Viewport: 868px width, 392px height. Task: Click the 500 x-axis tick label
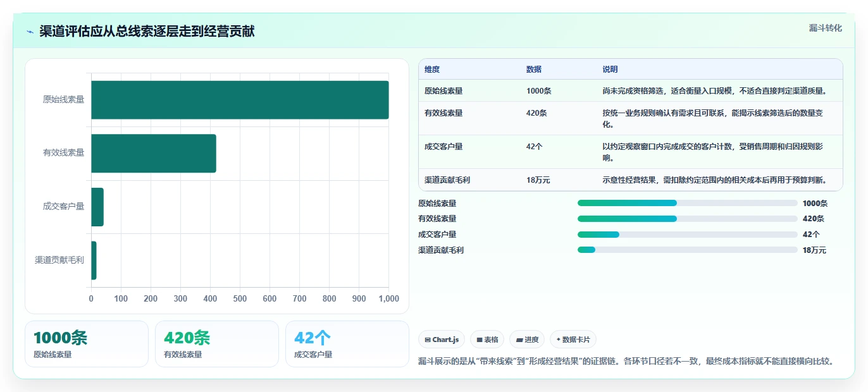click(240, 298)
